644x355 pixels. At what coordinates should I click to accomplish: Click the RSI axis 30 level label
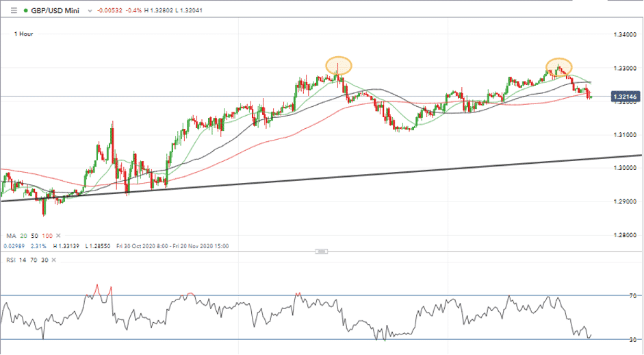pyautogui.click(x=633, y=339)
